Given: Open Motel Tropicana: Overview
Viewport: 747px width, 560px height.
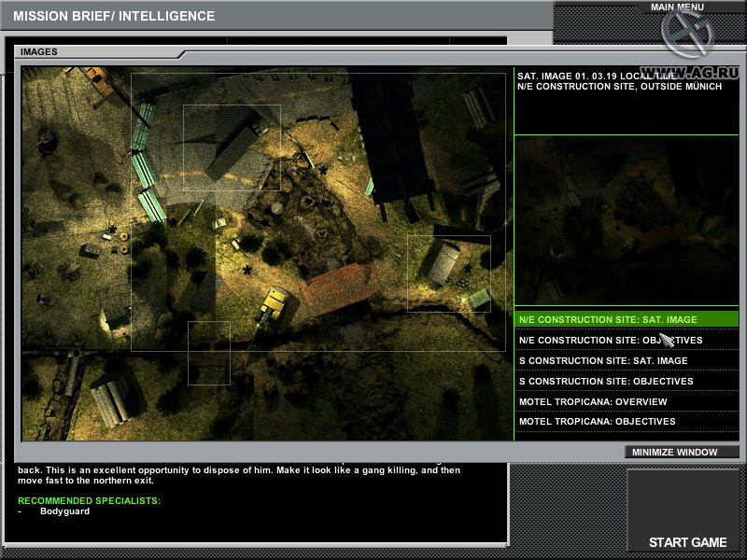Looking at the screenshot, I should 627,401.
